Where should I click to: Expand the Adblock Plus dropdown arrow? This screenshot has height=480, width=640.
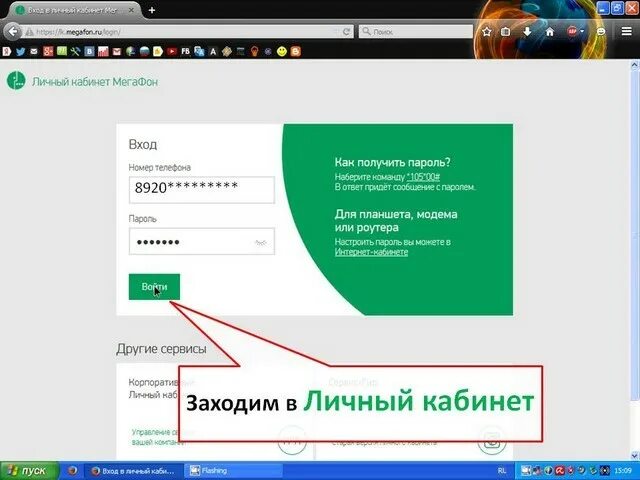pyautogui.click(x=582, y=31)
